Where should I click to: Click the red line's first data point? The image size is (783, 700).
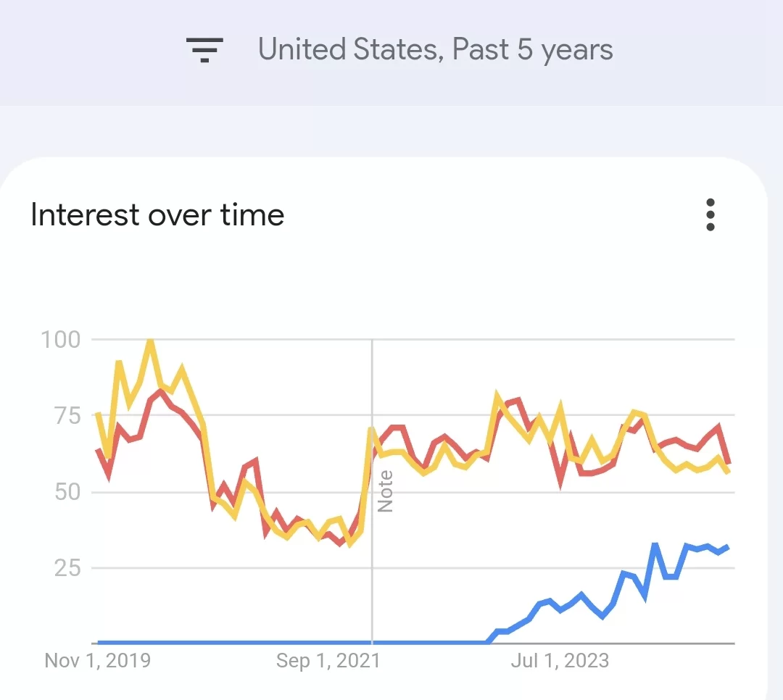[98, 450]
